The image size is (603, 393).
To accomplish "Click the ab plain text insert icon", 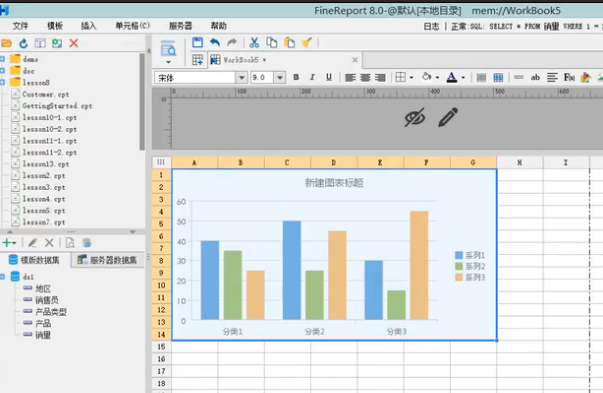I will tap(535, 77).
